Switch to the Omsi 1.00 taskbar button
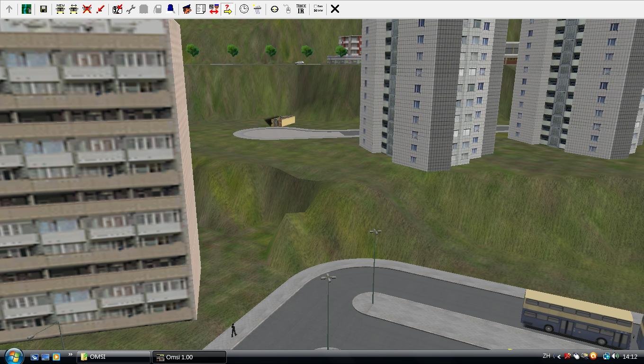This screenshot has width=644, height=364. (189, 357)
